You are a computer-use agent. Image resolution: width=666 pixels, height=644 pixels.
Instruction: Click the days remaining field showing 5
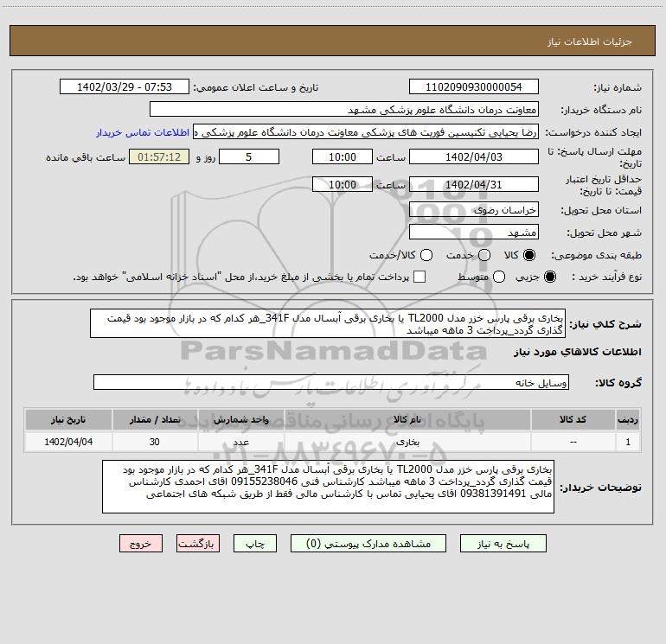click(x=249, y=157)
